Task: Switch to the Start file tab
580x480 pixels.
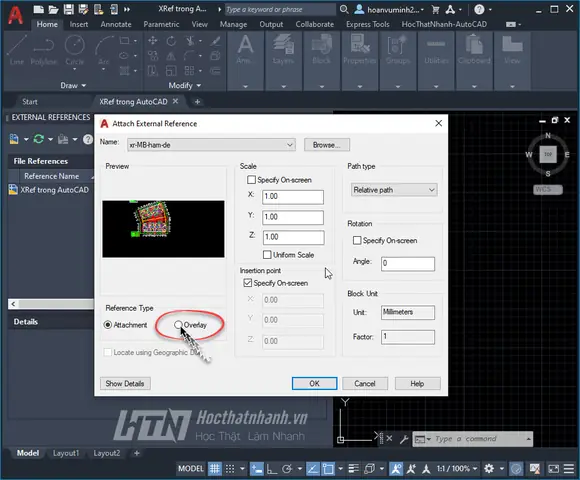Action: coord(30,102)
